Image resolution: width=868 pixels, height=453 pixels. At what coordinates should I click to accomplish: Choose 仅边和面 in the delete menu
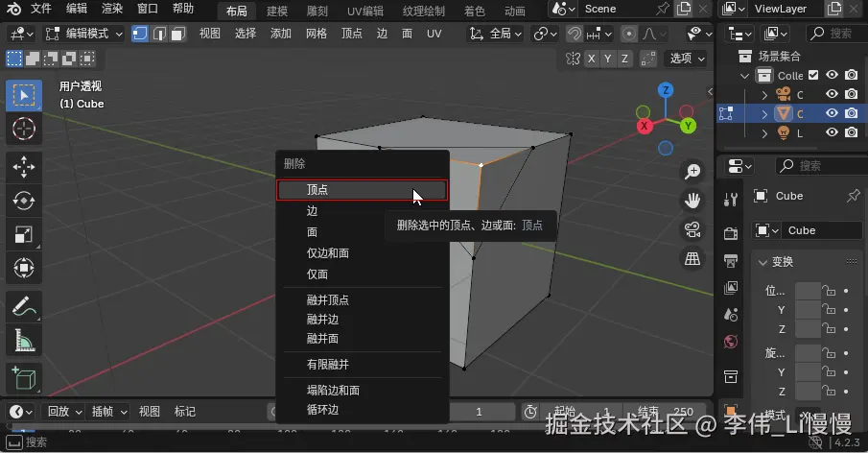pyautogui.click(x=362, y=253)
